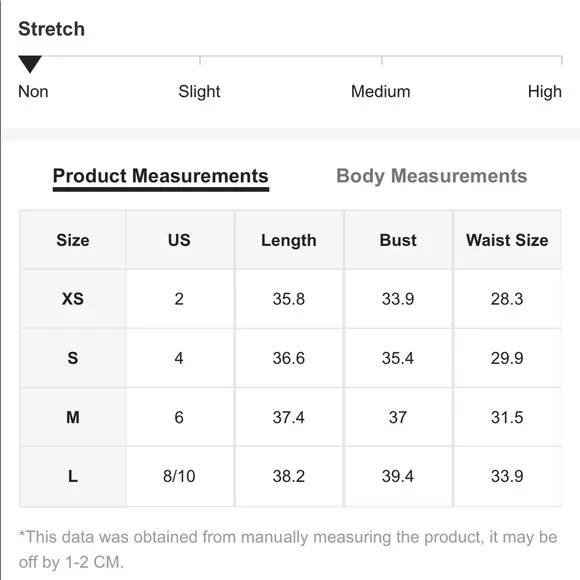Select the Slight stretch label
The image size is (580, 580).
tap(199, 91)
